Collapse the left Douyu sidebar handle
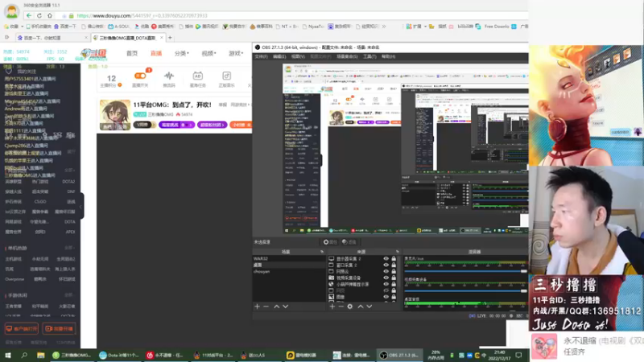 click(82, 206)
